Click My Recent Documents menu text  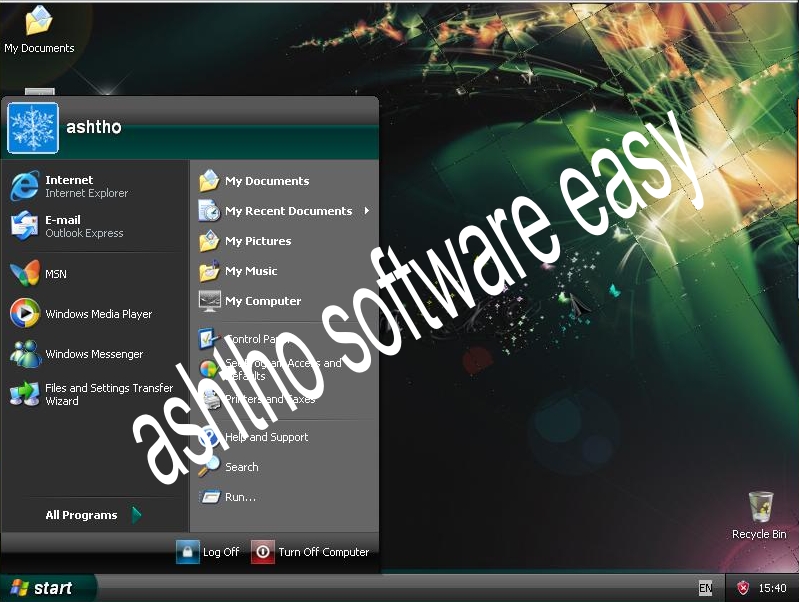[x=288, y=211]
